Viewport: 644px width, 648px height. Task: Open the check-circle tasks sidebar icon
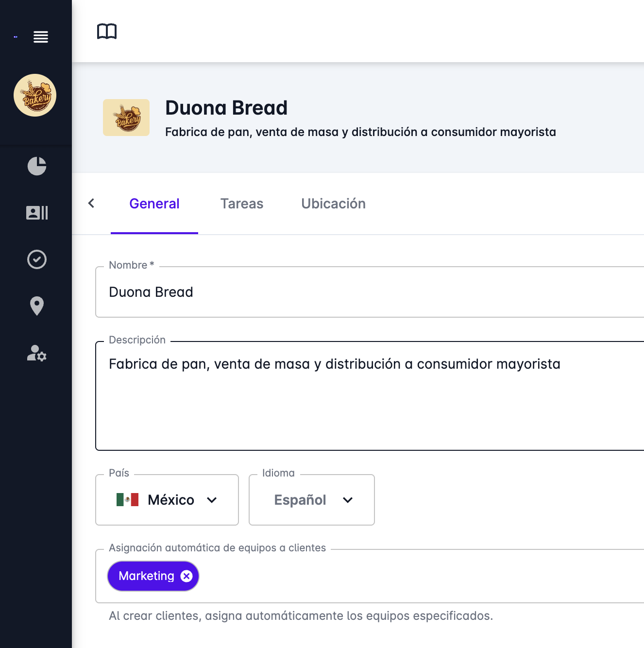(x=37, y=259)
